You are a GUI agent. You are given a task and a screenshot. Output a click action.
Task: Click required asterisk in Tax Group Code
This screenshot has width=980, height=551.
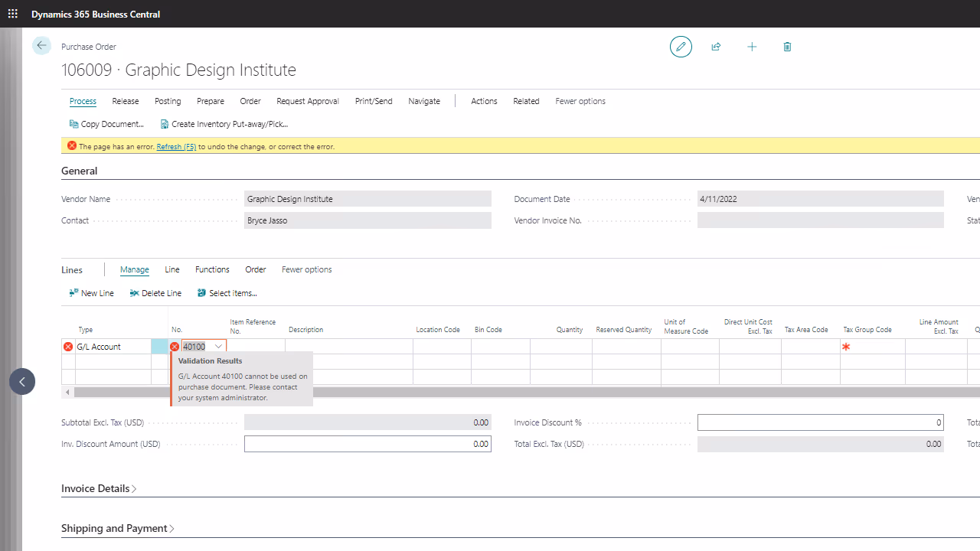click(x=846, y=347)
